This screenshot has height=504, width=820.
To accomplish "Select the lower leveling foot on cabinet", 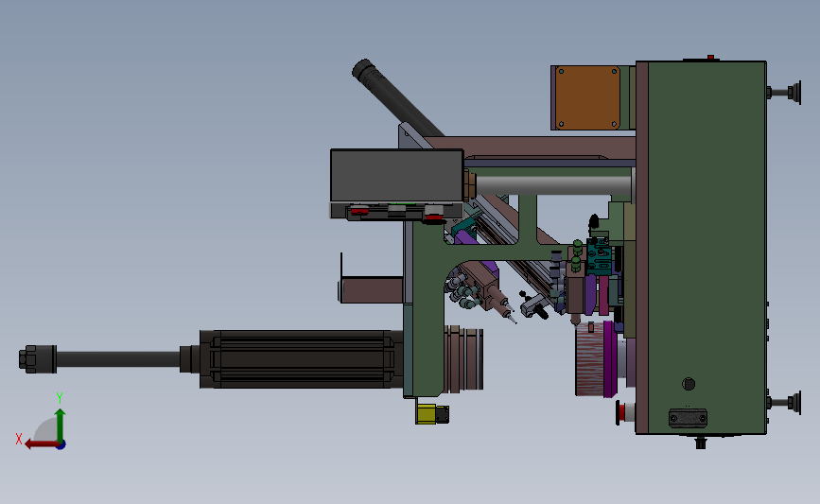I will [x=784, y=403].
